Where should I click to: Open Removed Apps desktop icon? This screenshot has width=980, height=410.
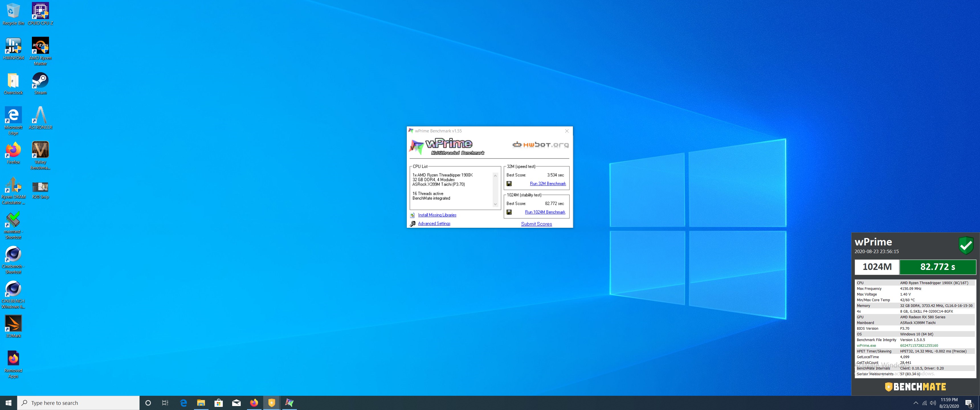click(13, 364)
